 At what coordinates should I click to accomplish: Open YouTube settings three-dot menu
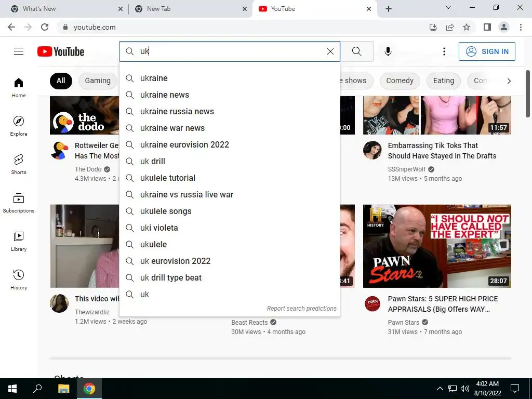click(444, 51)
